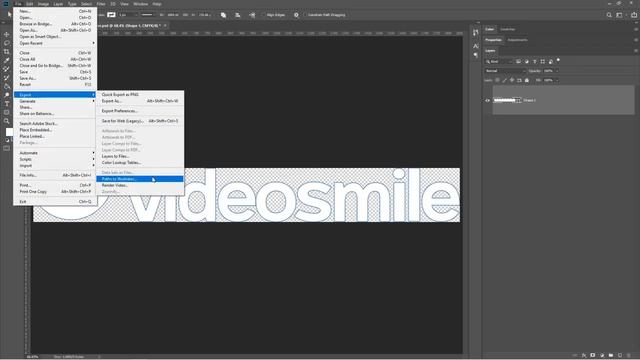This screenshot has height=360, width=640.
Task: Close the document tab with the x
Action: [x=165, y=26]
